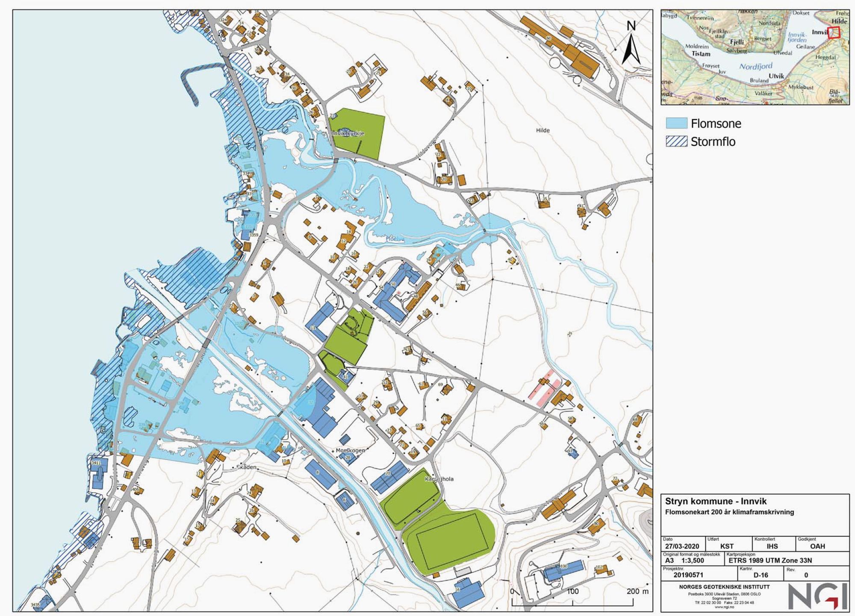Click the Skåden place label
Image resolution: width=855 pixels, height=616 pixels.
(x=246, y=467)
